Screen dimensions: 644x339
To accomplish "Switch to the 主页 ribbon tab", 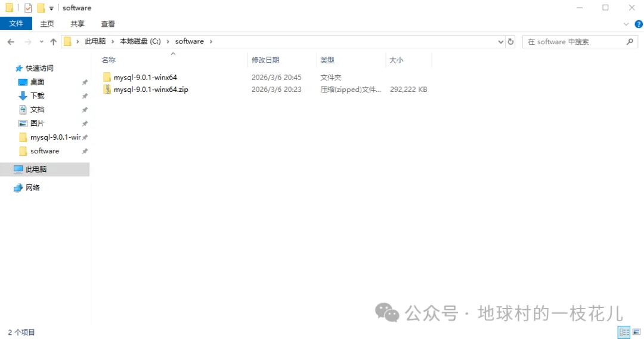I will pyautogui.click(x=47, y=24).
